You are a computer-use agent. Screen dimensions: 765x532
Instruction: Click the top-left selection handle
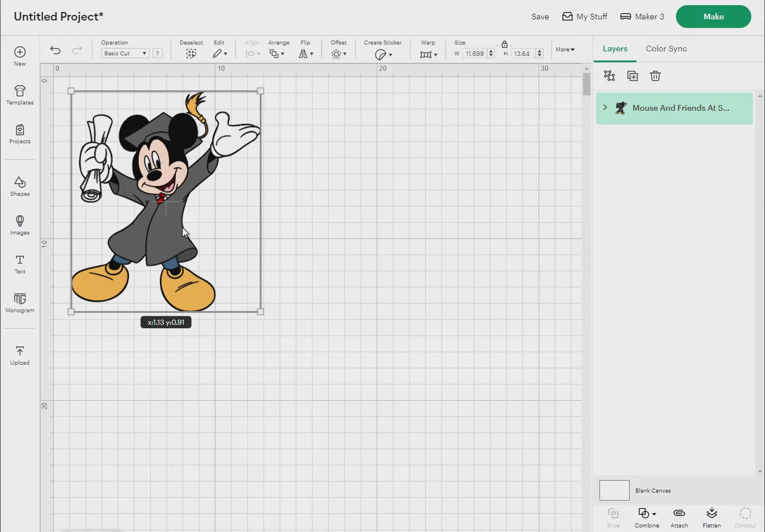point(71,91)
